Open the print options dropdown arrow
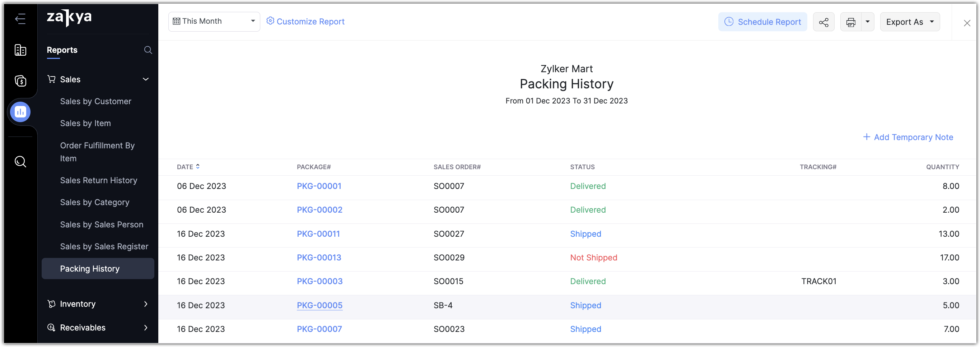980x347 pixels. [x=867, y=22]
